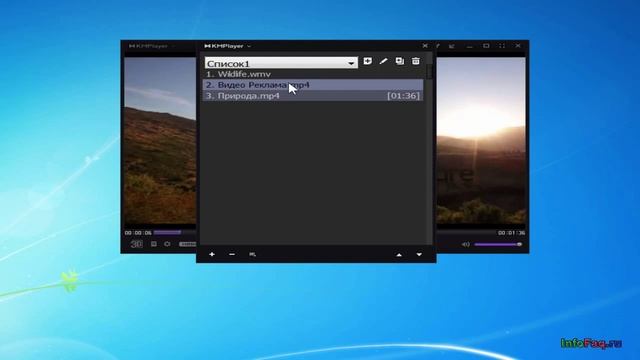Click the minus remove item button
The image size is (640, 360).
[x=232, y=254]
